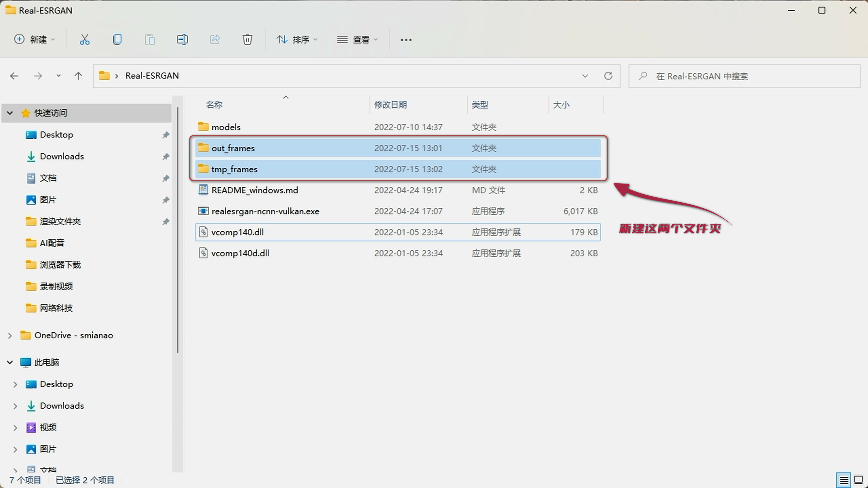Viewport: 868px width, 488px height.
Task: Click the 2022-07-10 14:37 date cell
Action: [408, 127]
